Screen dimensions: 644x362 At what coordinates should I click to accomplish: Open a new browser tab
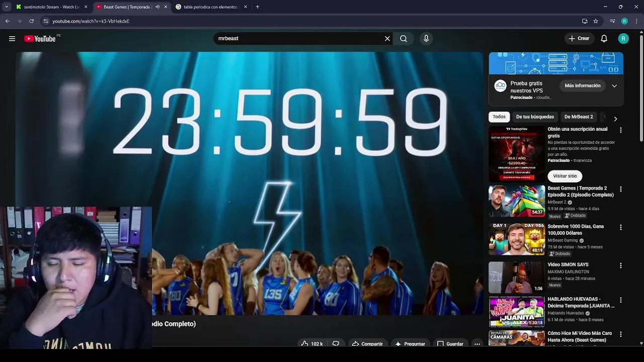258,7
